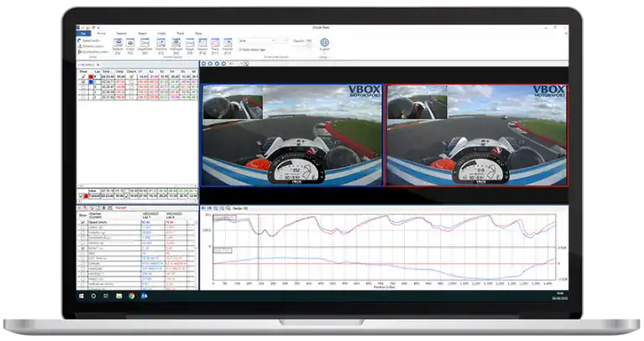The image size is (644, 341).
Task: Open the Acceleration units dropdown in ribbon
Action: pyautogui.click(x=93, y=52)
